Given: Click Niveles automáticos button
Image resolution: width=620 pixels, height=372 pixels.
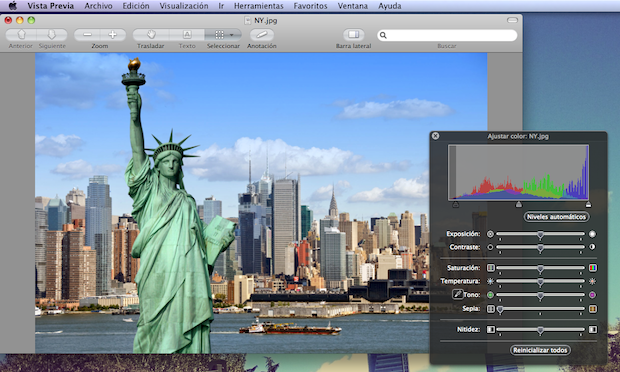Looking at the screenshot, I should tap(556, 217).
